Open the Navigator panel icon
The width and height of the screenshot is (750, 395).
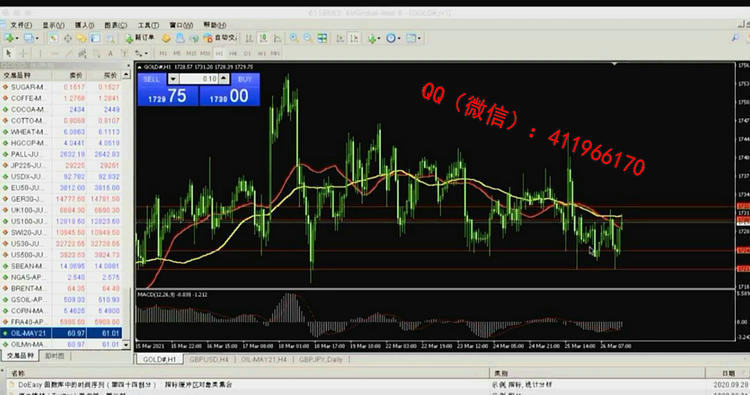81,38
